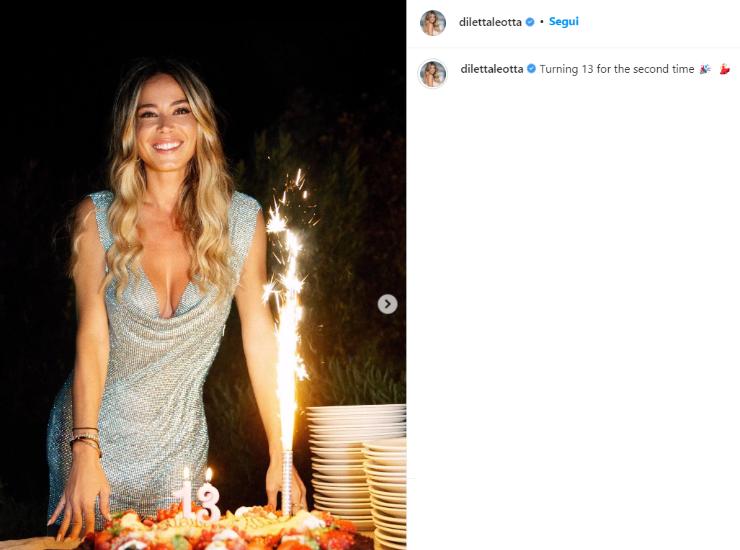
Task: Open dilettaleotta link in the caption
Action: click(492, 69)
